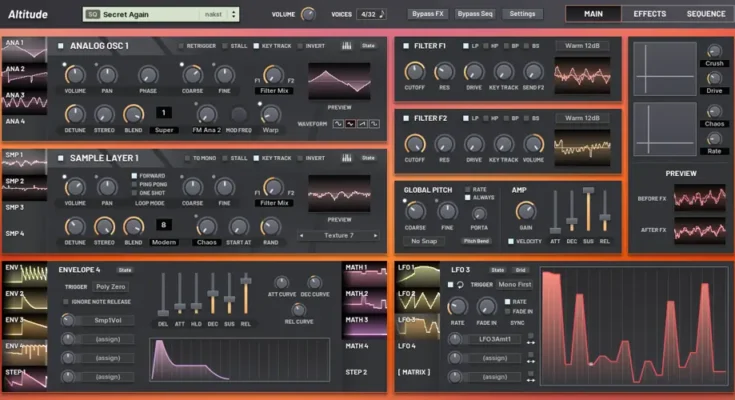
Task: Open LFO trigger Mono First dropdown
Action: (x=515, y=284)
